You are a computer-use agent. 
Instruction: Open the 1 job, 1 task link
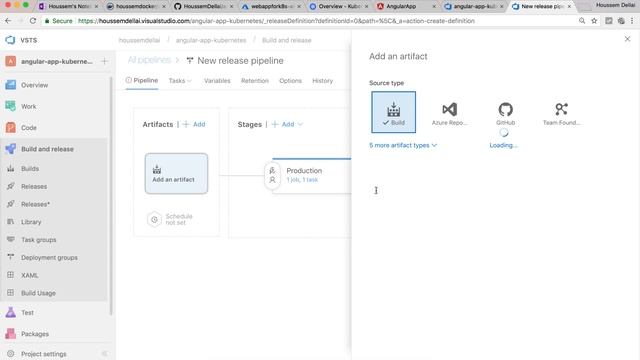pyautogui.click(x=302, y=180)
